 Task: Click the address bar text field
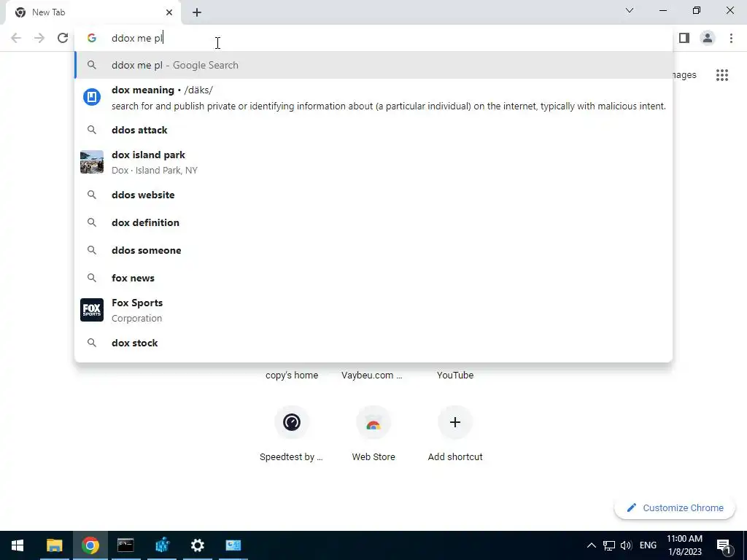point(373,38)
